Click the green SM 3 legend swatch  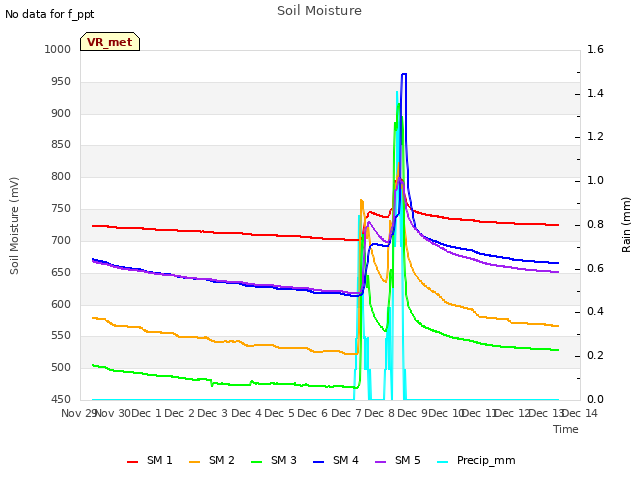click(256, 462)
